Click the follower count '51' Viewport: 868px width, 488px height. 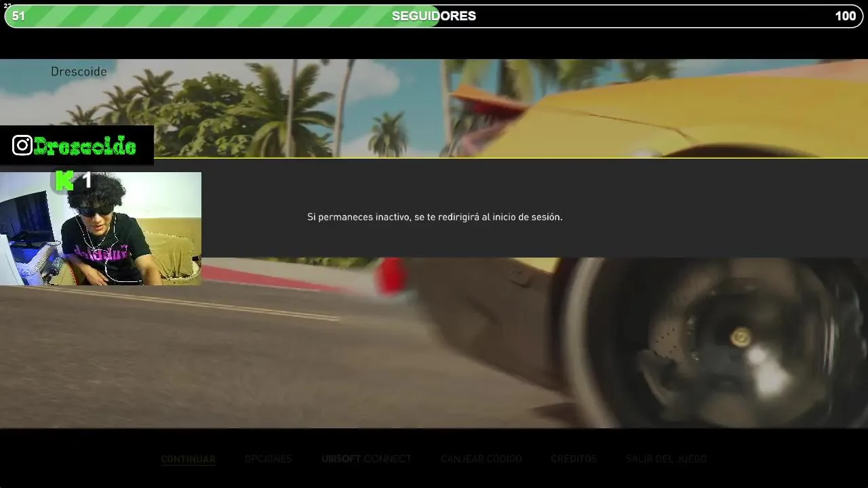click(x=18, y=16)
